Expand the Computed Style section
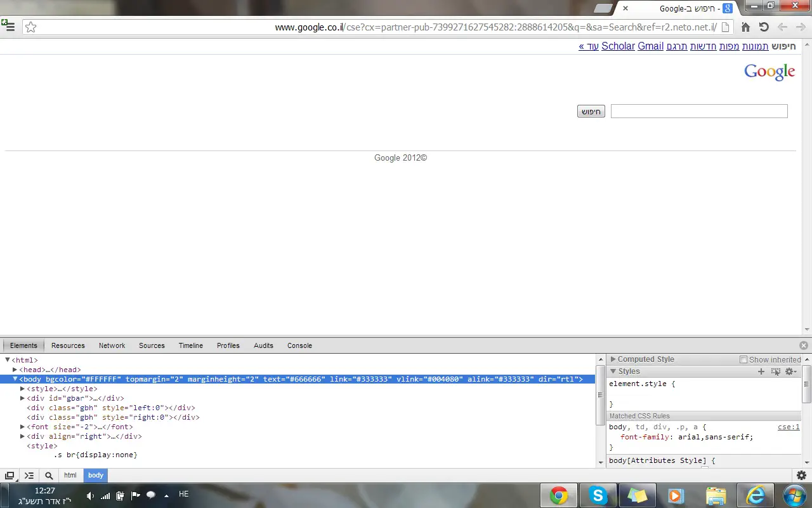 (613, 359)
